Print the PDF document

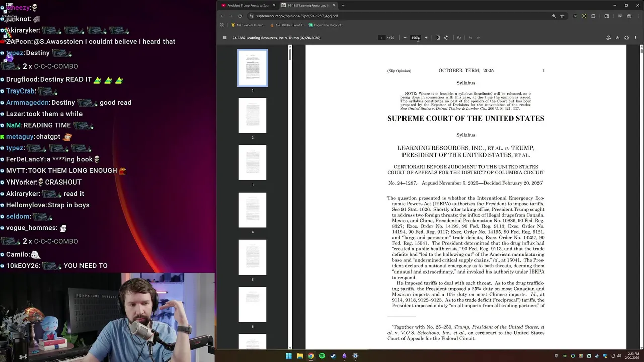point(626,38)
